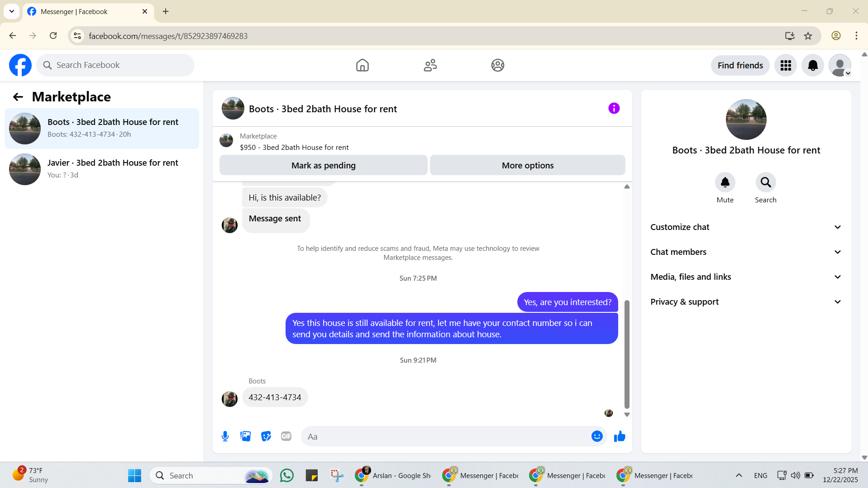The image size is (868, 488).
Task: Select the 'Hi, is this available?' message
Action: [x=285, y=198]
